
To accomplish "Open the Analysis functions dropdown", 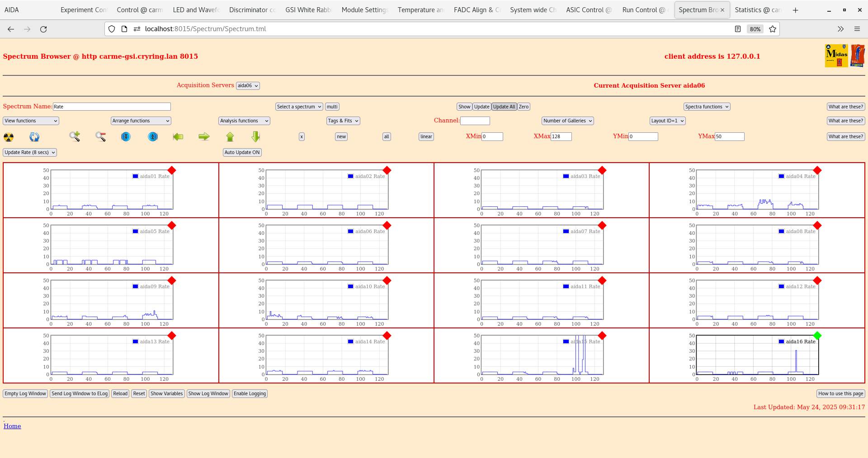I will [244, 121].
